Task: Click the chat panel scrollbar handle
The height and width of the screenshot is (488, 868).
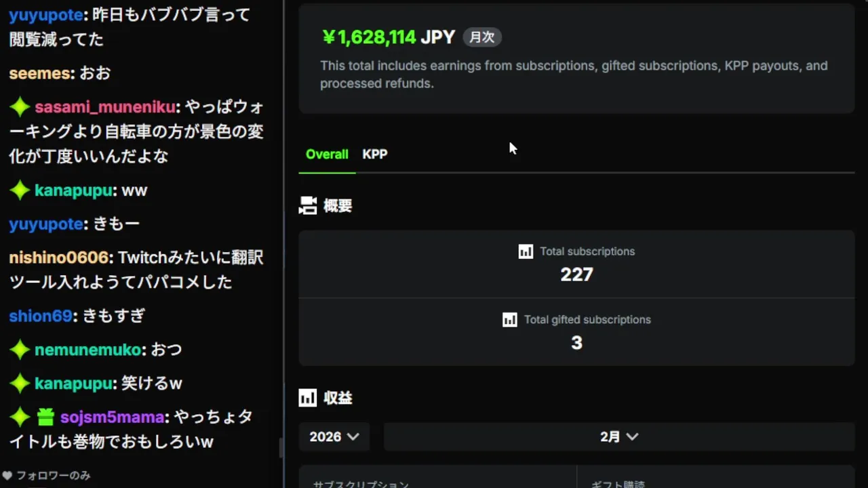Action: pyautogui.click(x=281, y=447)
